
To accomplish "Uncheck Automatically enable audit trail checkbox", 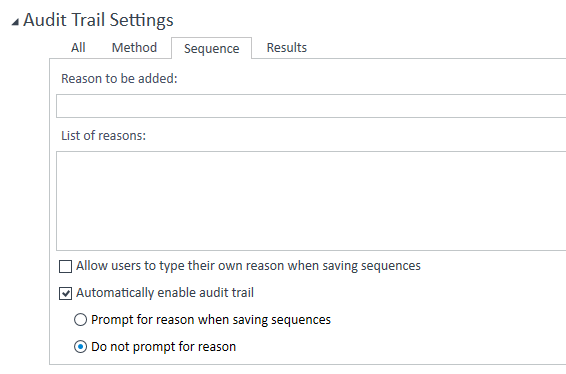I will tap(65, 293).
